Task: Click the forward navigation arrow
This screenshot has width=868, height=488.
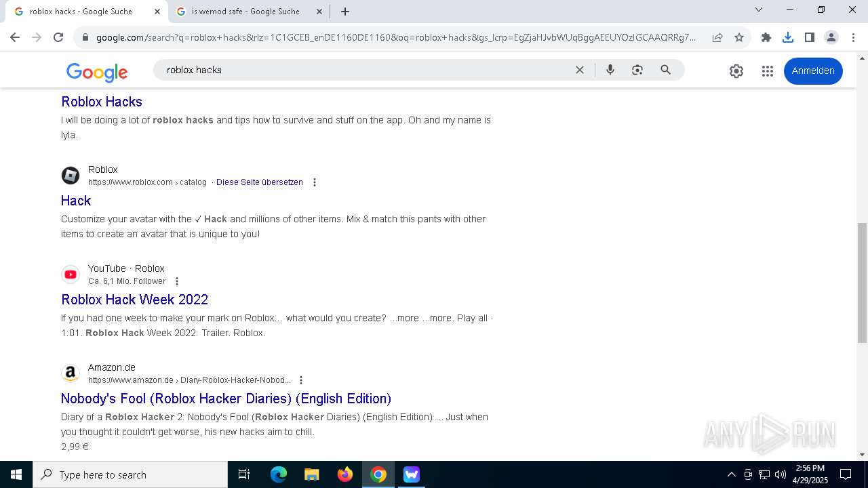Action: point(37,37)
